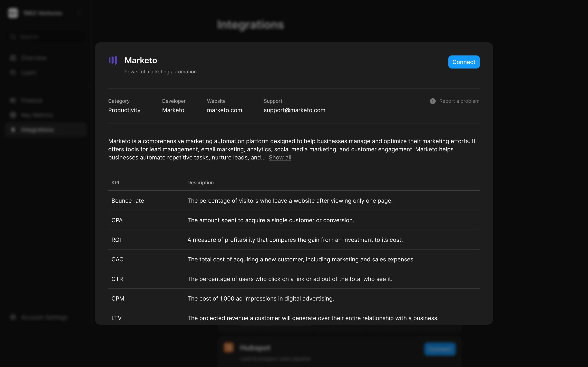The image size is (588, 367).
Task: Open the marketo.com website link
Action: pos(224,110)
